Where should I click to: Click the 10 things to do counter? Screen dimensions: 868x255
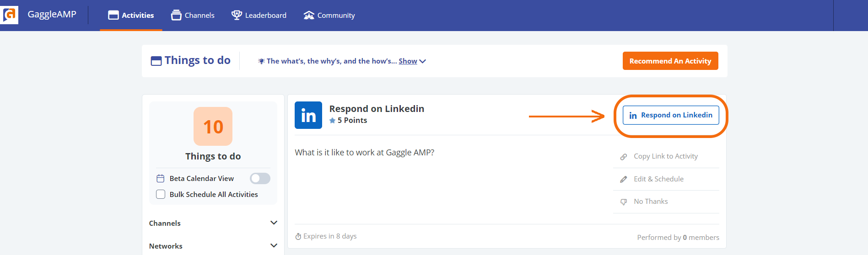click(x=213, y=127)
